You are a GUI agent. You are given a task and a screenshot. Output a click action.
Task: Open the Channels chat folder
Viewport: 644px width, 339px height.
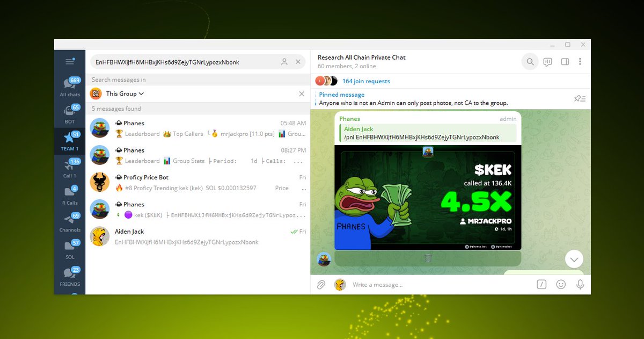tap(70, 222)
